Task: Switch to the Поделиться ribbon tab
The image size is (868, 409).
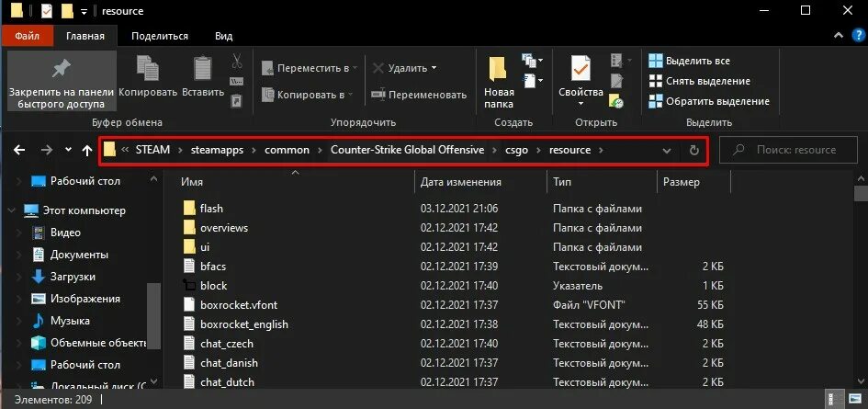Action: (x=160, y=36)
